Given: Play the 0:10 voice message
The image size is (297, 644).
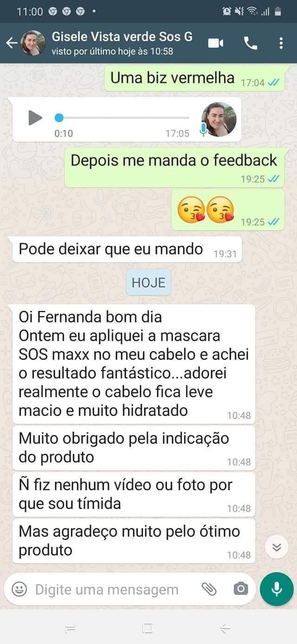Looking at the screenshot, I should tap(35, 118).
